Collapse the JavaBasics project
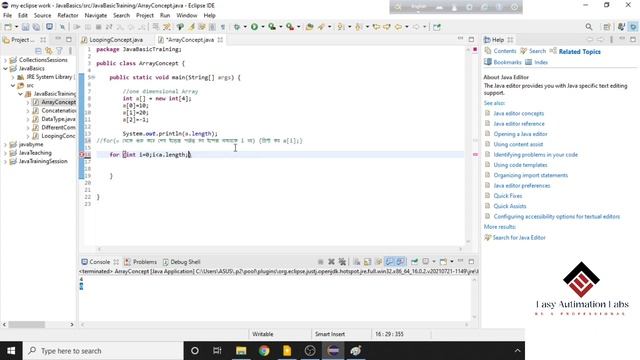This screenshot has width=640, height=360. click(x=5, y=69)
